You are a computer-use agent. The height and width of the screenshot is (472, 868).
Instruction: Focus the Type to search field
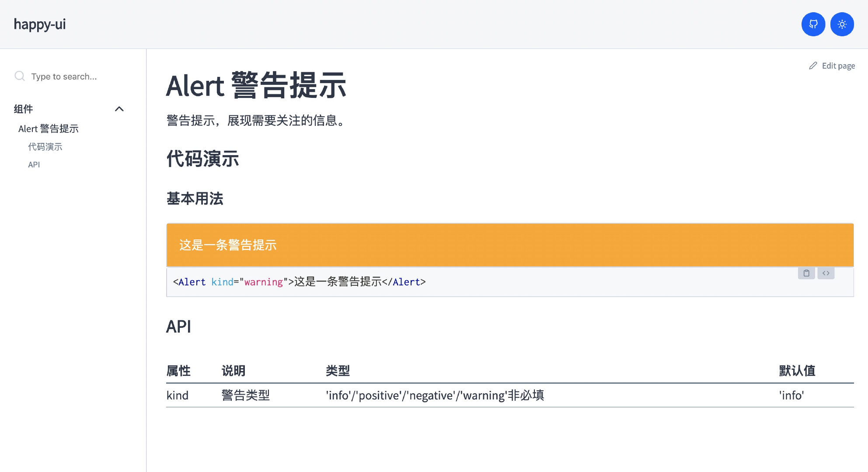coord(70,76)
